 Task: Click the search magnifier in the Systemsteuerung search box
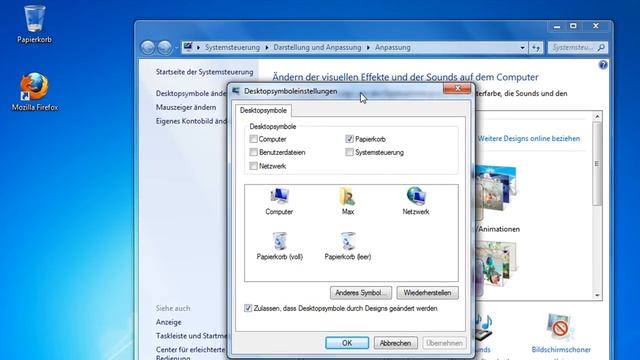click(x=601, y=48)
